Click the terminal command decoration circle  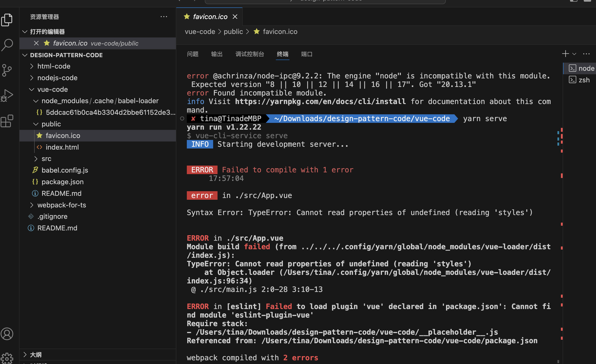tap(182, 119)
